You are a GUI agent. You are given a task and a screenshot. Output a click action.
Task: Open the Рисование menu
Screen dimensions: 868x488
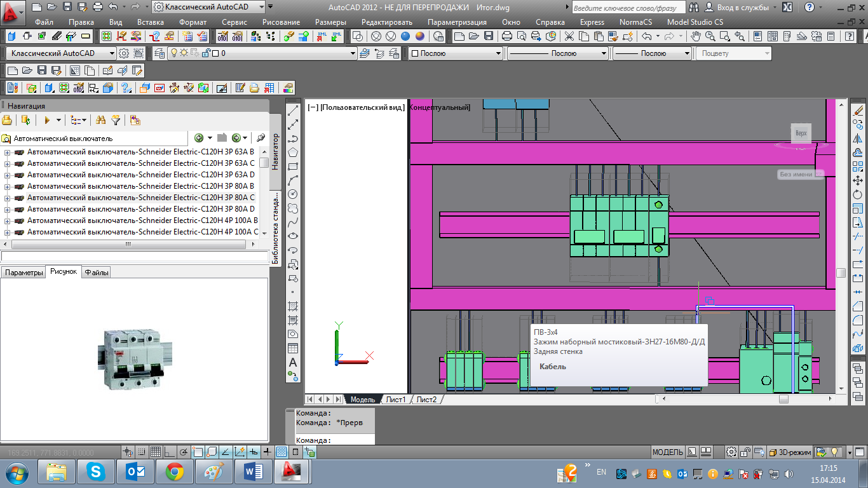point(281,22)
